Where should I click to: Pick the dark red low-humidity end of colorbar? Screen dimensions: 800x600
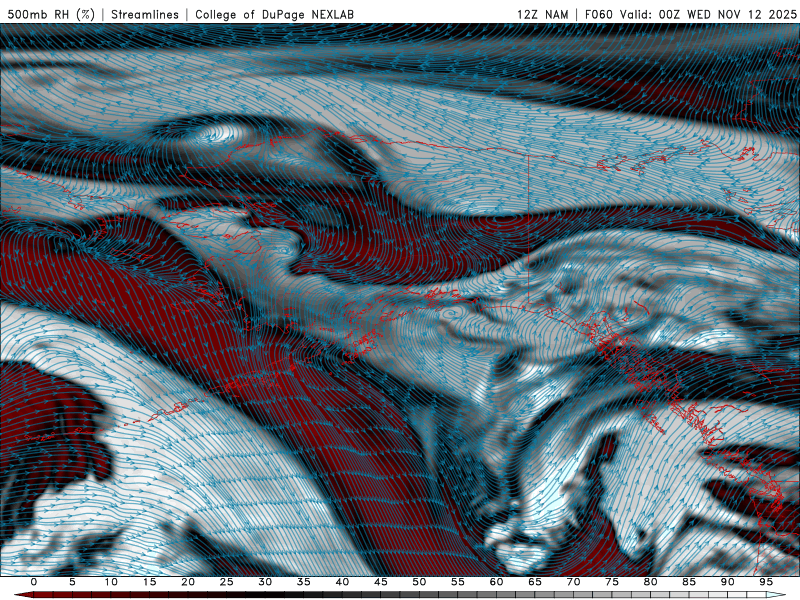click(26, 595)
